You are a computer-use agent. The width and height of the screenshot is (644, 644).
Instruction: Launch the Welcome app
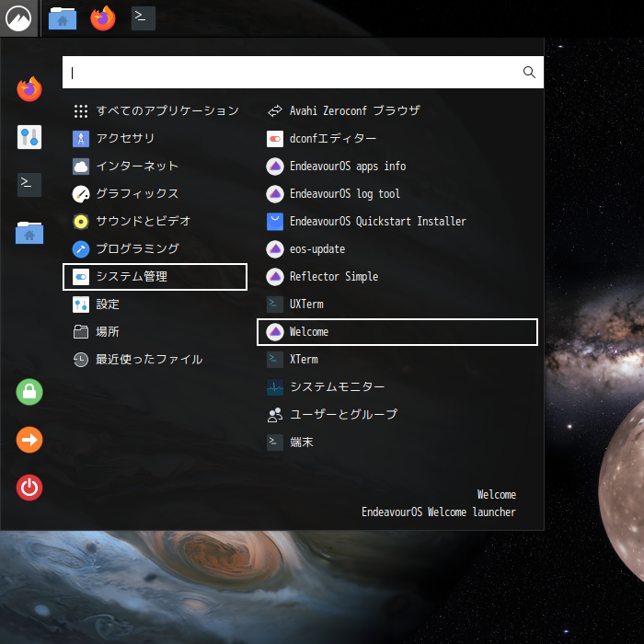tap(397, 332)
